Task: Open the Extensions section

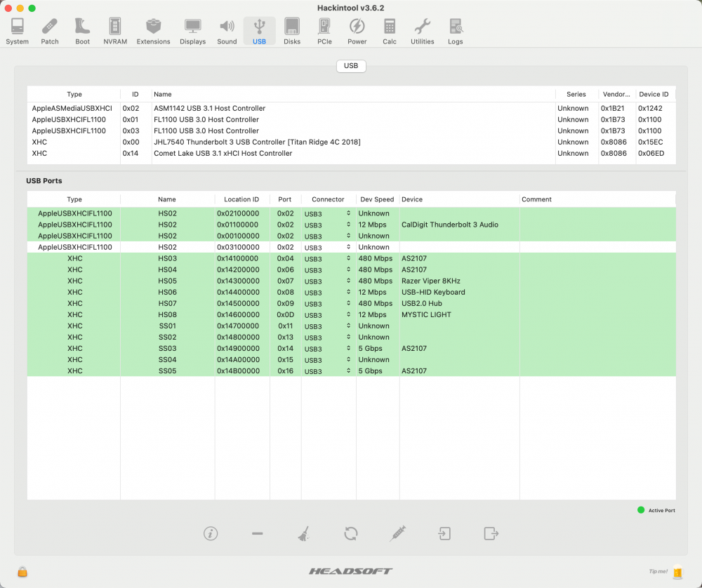Action: (153, 32)
